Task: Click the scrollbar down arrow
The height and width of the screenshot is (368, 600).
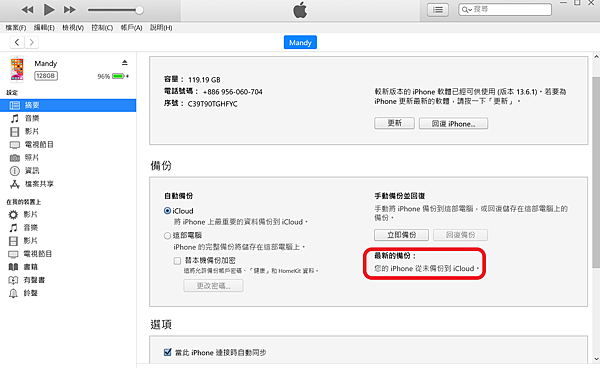Action: [596, 359]
